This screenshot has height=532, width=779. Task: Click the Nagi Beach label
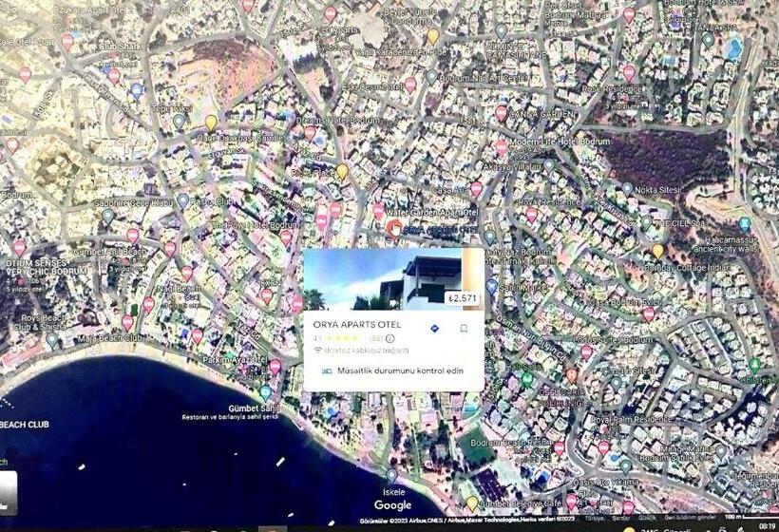[x=179, y=289]
